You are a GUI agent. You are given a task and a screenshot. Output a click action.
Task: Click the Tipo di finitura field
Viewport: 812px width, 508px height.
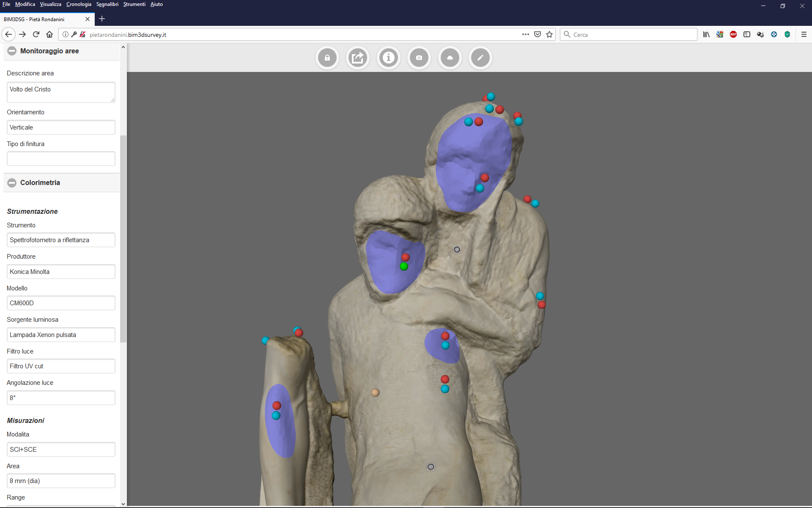[61, 159]
